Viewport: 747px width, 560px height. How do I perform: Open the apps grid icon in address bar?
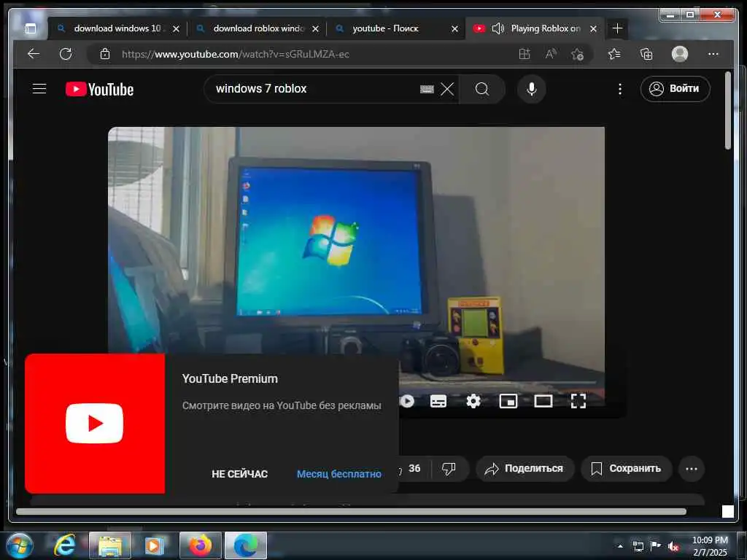525,54
